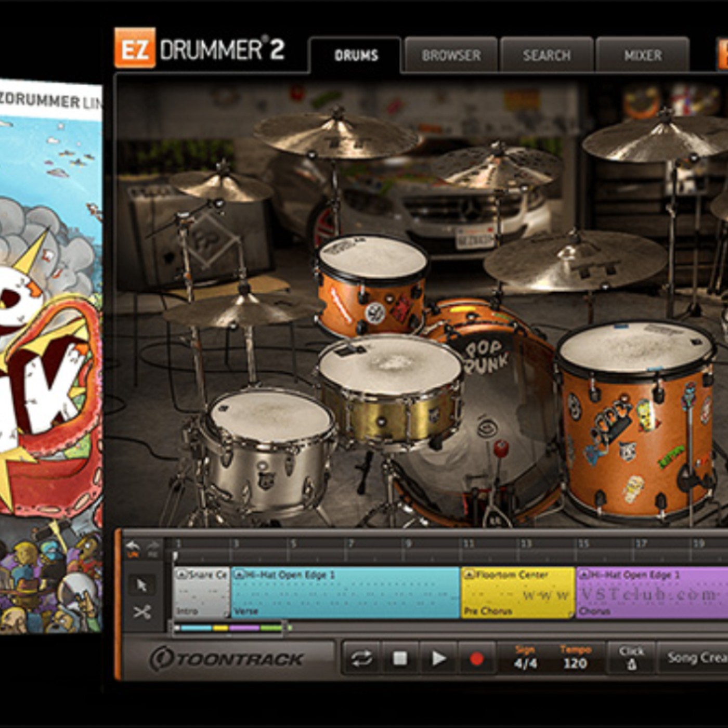Select the arrow pointer tool

141,586
